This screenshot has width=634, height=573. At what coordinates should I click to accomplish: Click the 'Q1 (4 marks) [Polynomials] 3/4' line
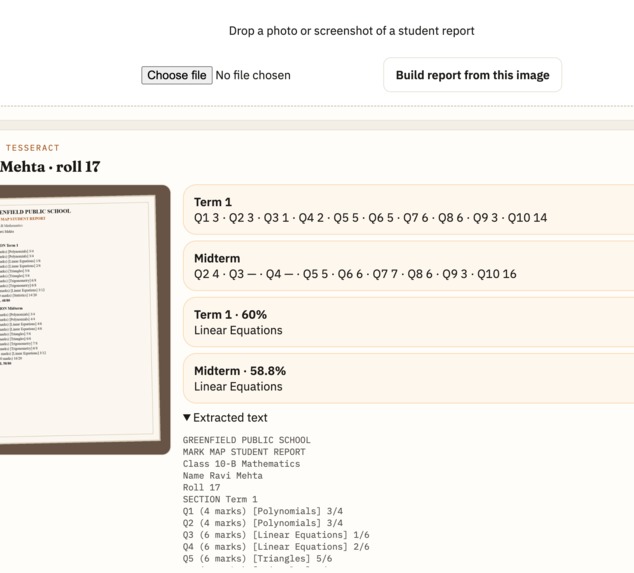262,511
